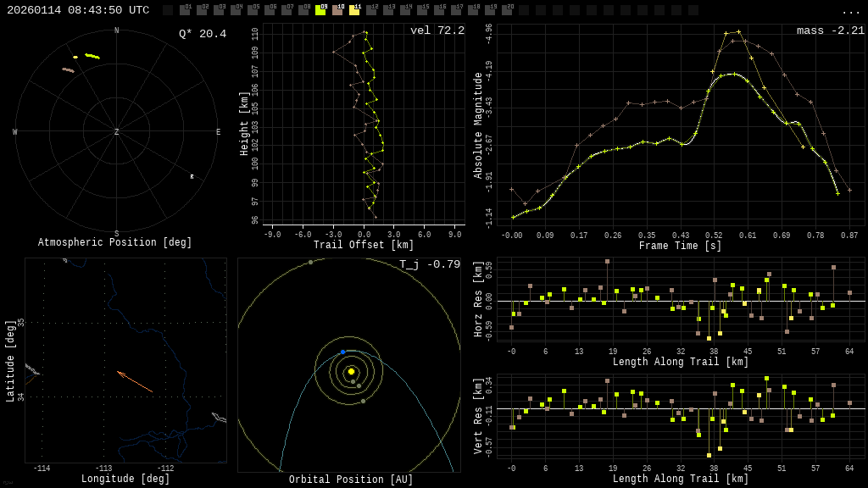868x488 pixels.
Task: Toggle the tan station 10 box
Action: pyautogui.click(x=337, y=10)
